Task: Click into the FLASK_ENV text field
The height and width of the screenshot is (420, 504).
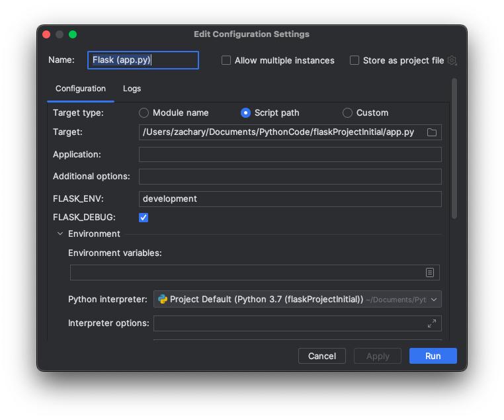Action: pyautogui.click(x=290, y=199)
